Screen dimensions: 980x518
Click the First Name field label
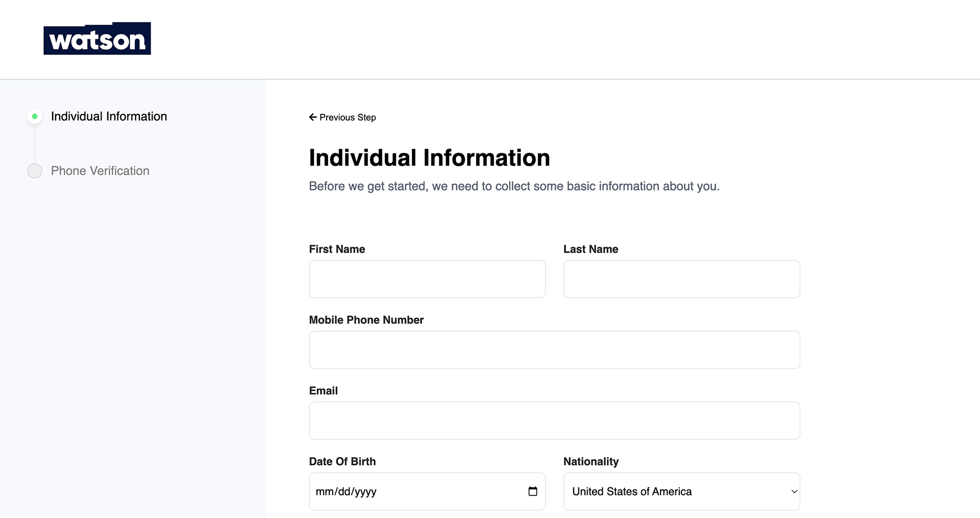pyautogui.click(x=337, y=249)
